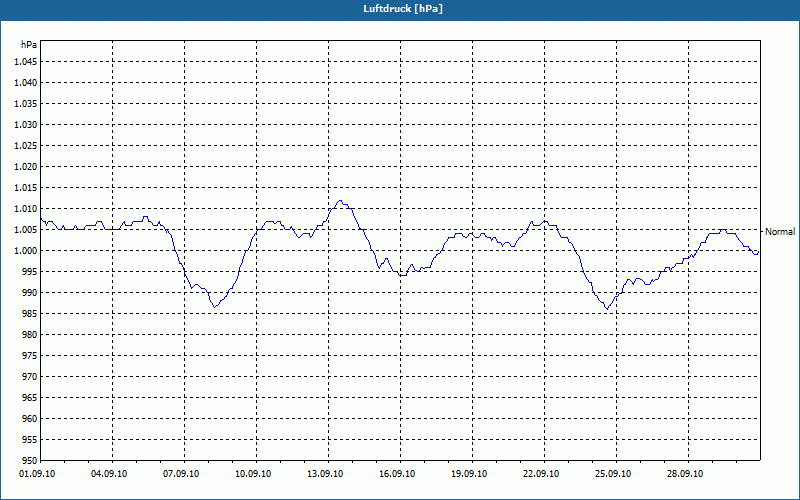Viewport: 800px width, 500px height.
Task: Click y-axis value 1.025
Action: click(26, 145)
